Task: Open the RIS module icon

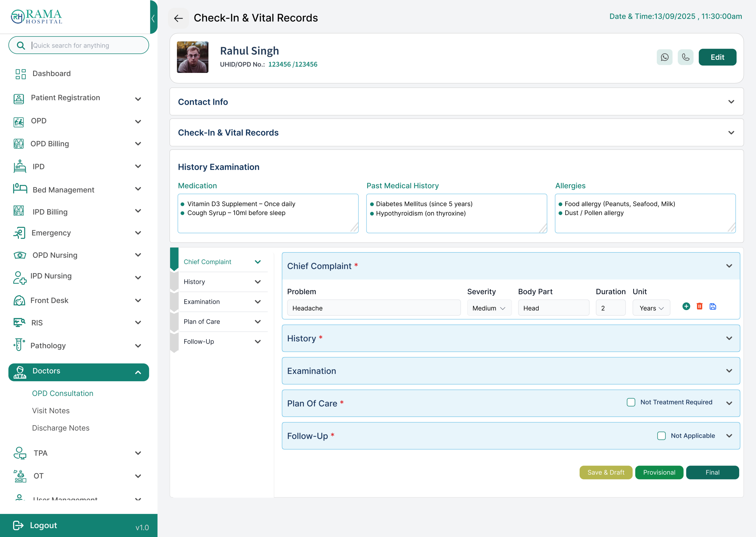Action: [19, 322]
